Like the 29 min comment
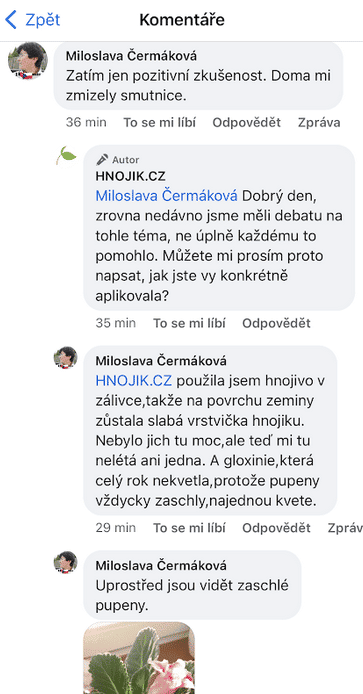Image resolution: width=363 pixels, height=694 pixels. coord(189,528)
